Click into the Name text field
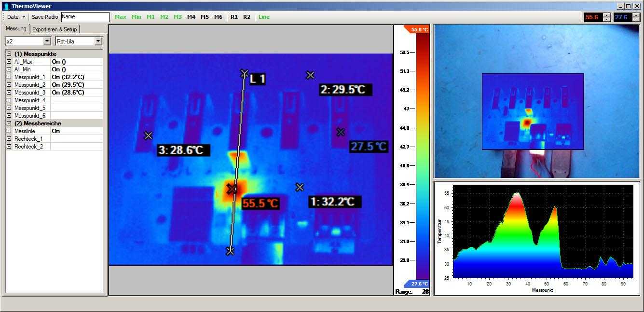Viewport: 644px width, 312px height. pyautogui.click(x=85, y=17)
